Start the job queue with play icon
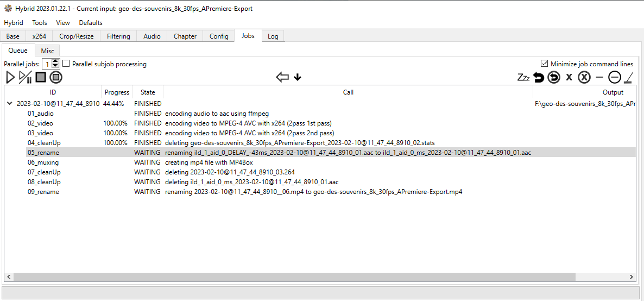 click(x=10, y=77)
